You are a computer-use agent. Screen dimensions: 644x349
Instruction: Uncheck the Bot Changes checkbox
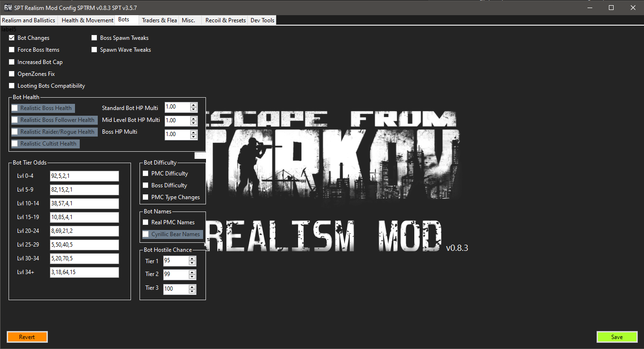[12, 38]
